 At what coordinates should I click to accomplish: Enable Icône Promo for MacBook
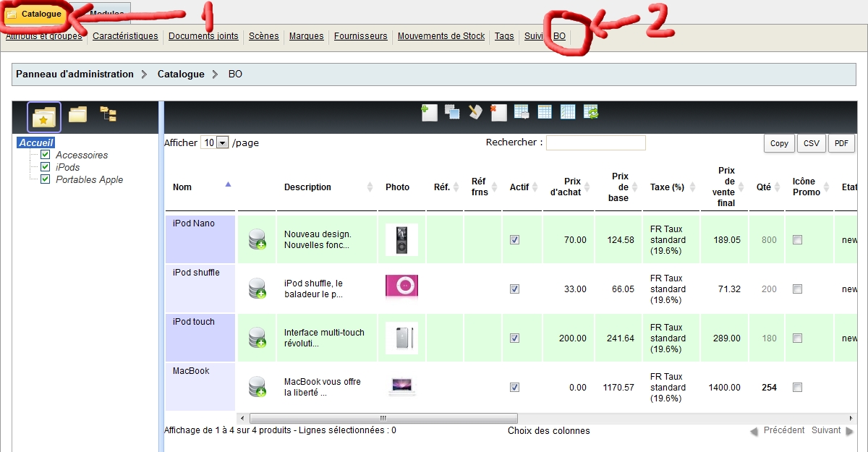797,388
